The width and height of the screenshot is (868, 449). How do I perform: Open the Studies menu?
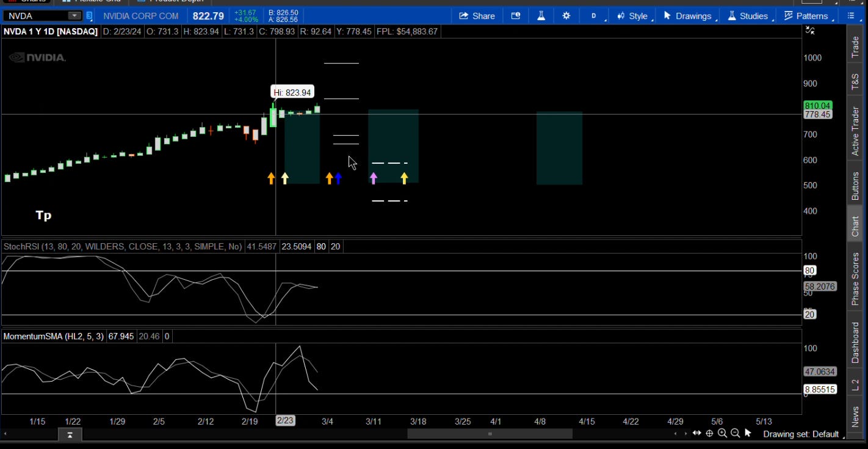(x=748, y=16)
